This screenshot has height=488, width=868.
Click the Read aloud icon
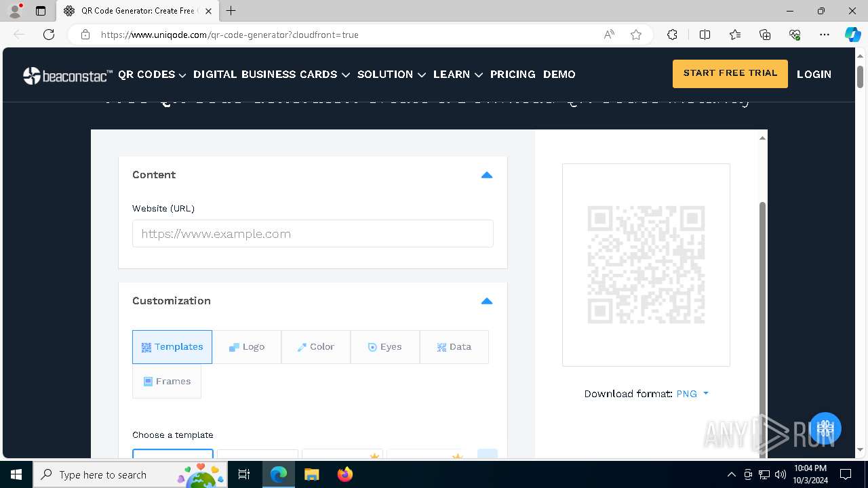609,35
